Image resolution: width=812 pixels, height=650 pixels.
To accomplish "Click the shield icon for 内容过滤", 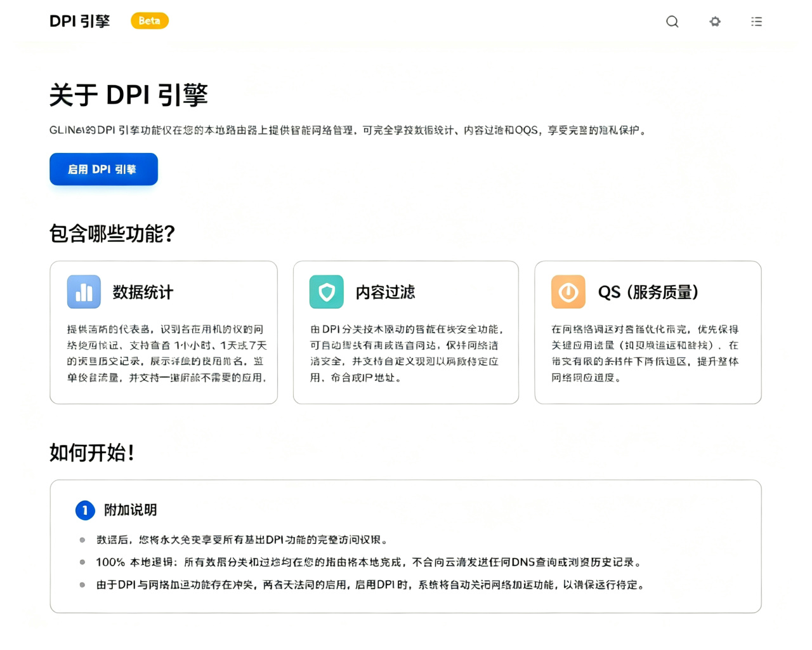I will click(x=327, y=291).
